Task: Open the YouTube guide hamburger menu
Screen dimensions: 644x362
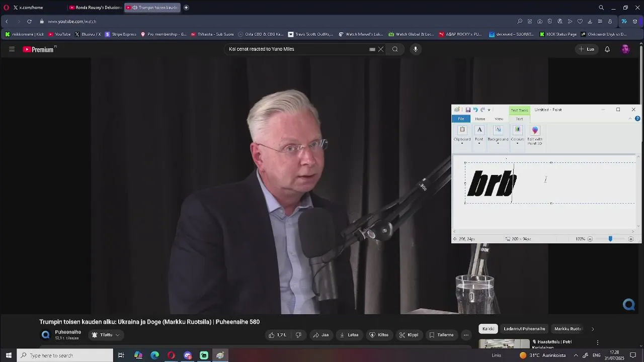Action: click(12, 49)
